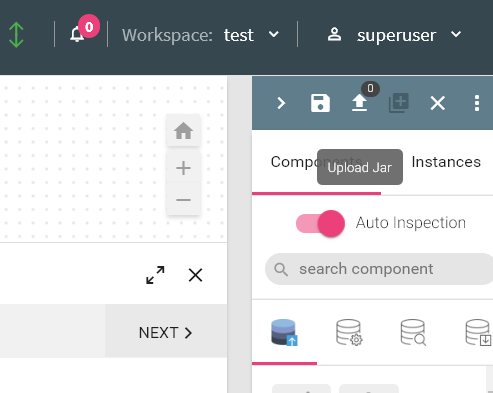This screenshot has width=493, height=393.
Task: Toggle the Auto Inspection switch
Action: [x=320, y=223]
